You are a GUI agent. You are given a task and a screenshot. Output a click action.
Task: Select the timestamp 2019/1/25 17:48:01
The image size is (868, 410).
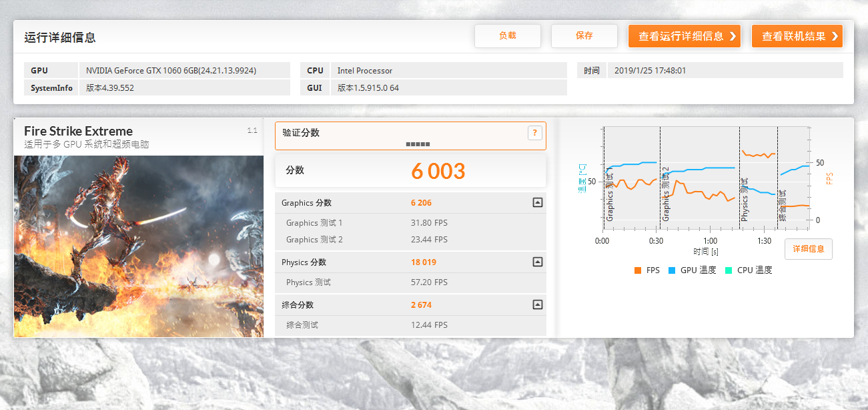click(650, 71)
